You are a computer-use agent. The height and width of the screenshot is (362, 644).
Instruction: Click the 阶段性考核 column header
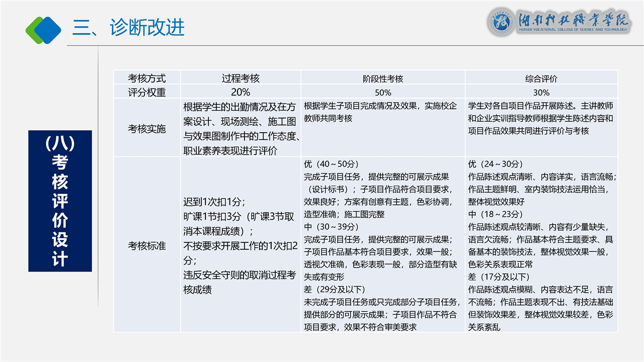[383, 79]
